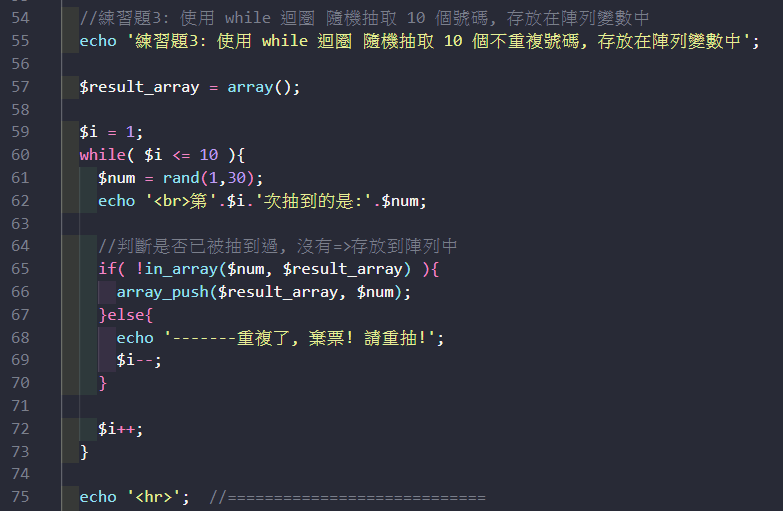
Task: Click the $i++ increment statement
Action: pyautogui.click(x=120, y=429)
